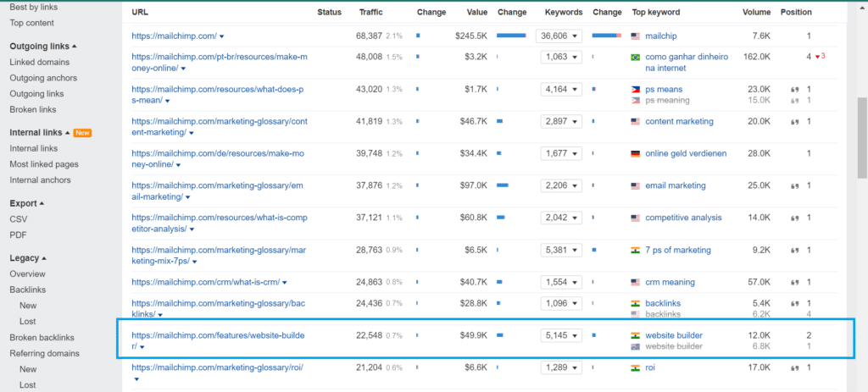The height and width of the screenshot is (392, 868).
Task: Open Lost under Backlinks
Action: coord(27,321)
